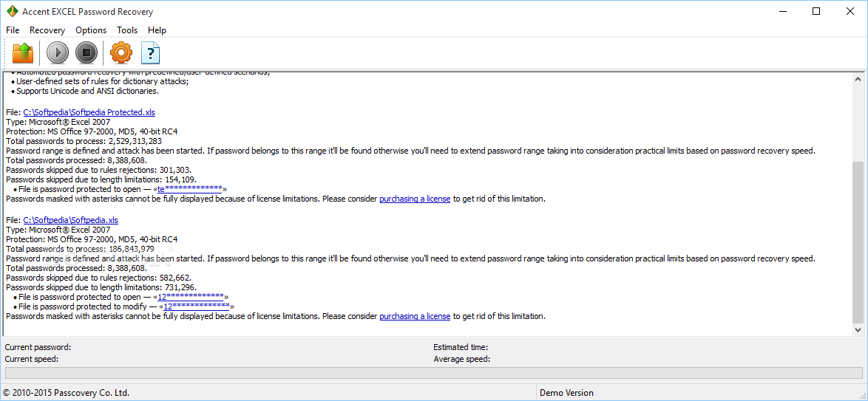Close the Accent EXCEL Password Recovery window
The image size is (868, 401).
(850, 12)
